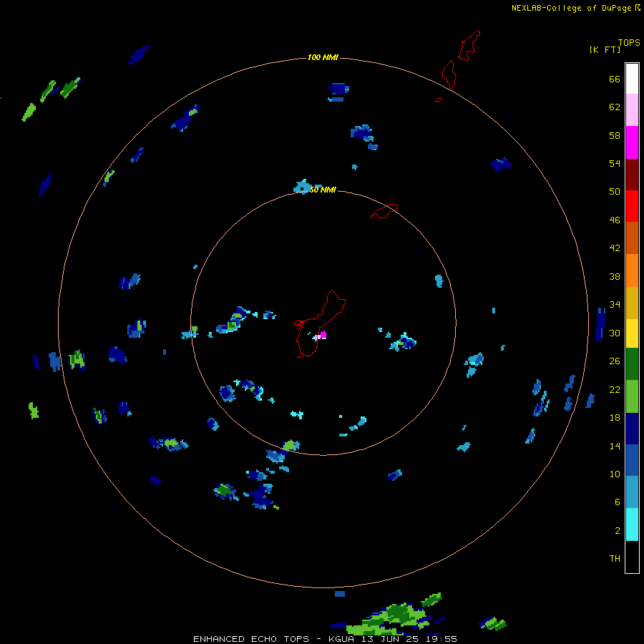Click the '100 NMI' range ring label

[323, 57]
